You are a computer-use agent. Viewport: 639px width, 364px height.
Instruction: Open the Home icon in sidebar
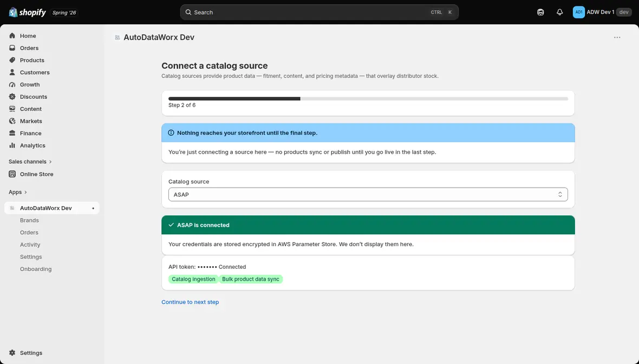pyautogui.click(x=12, y=36)
